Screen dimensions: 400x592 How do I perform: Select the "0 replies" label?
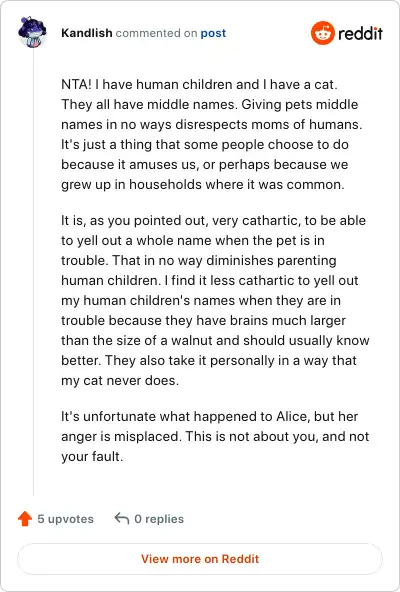[x=159, y=519]
